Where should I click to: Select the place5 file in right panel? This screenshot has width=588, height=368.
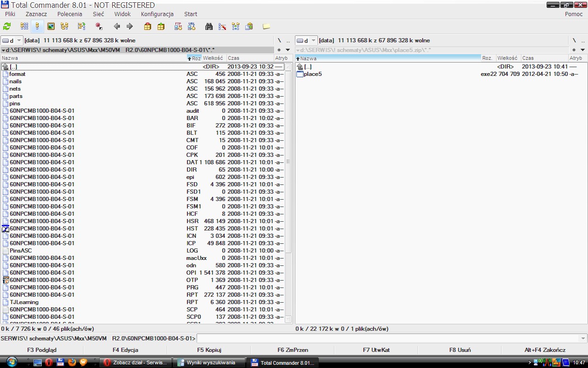click(312, 74)
